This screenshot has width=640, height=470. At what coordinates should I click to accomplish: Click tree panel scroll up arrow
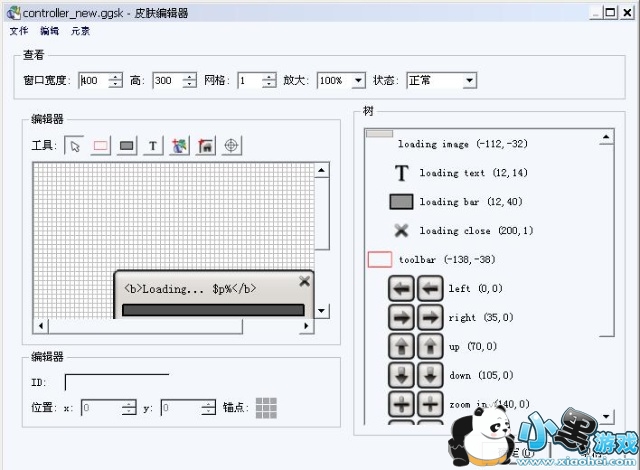(x=606, y=137)
